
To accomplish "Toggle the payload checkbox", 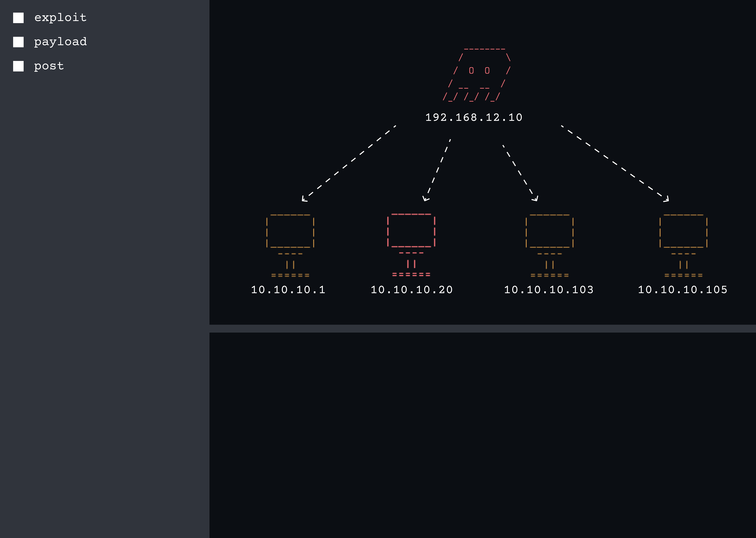I will (x=18, y=42).
